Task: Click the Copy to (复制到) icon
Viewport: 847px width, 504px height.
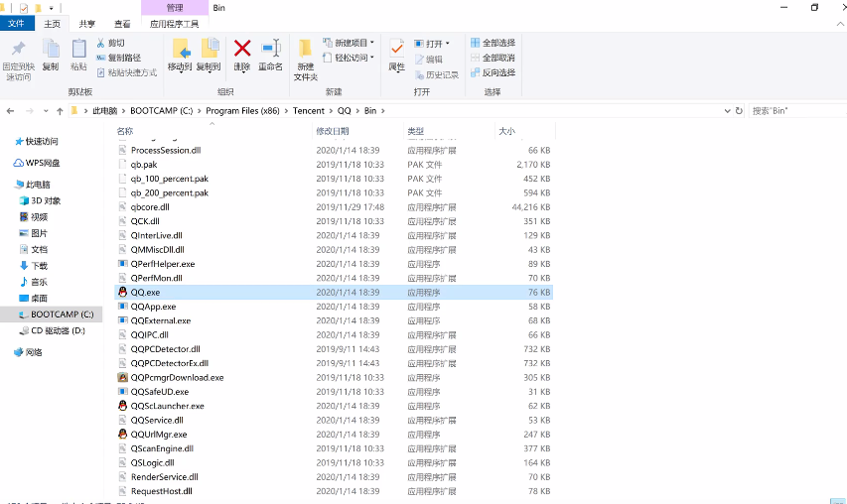Action: (209, 55)
